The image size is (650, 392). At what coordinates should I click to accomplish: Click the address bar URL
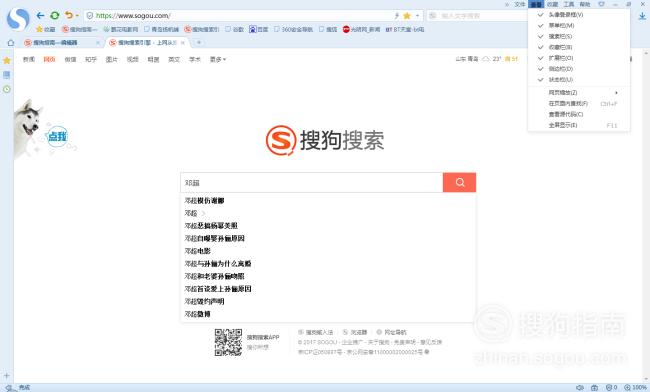click(133, 16)
